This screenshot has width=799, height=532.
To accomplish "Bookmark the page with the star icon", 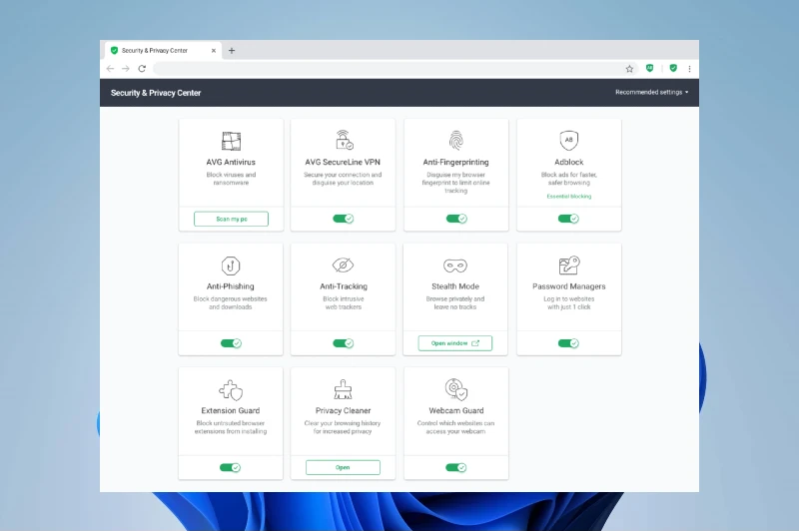I will click(629, 69).
